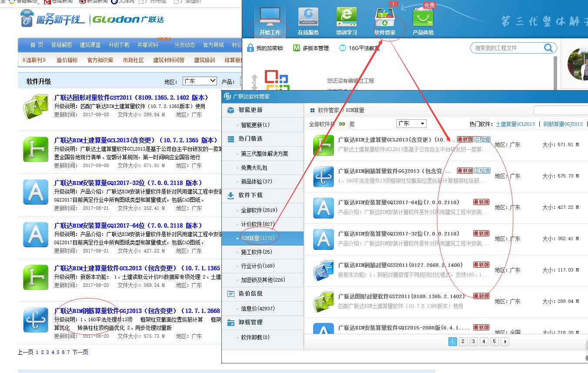Click the GCL2013(含变更) icon on the web page
The image size is (588, 373).
tap(35, 149)
